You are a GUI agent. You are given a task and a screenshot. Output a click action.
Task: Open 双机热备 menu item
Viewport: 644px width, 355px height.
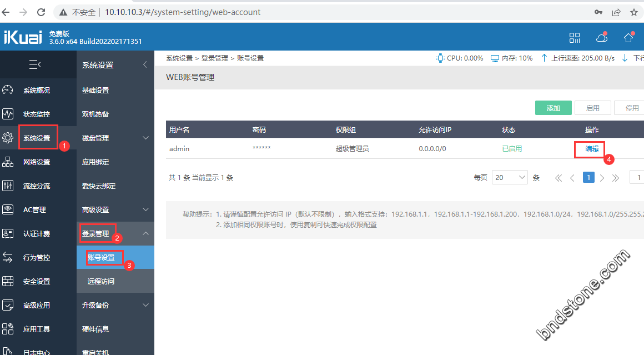[x=95, y=114]
